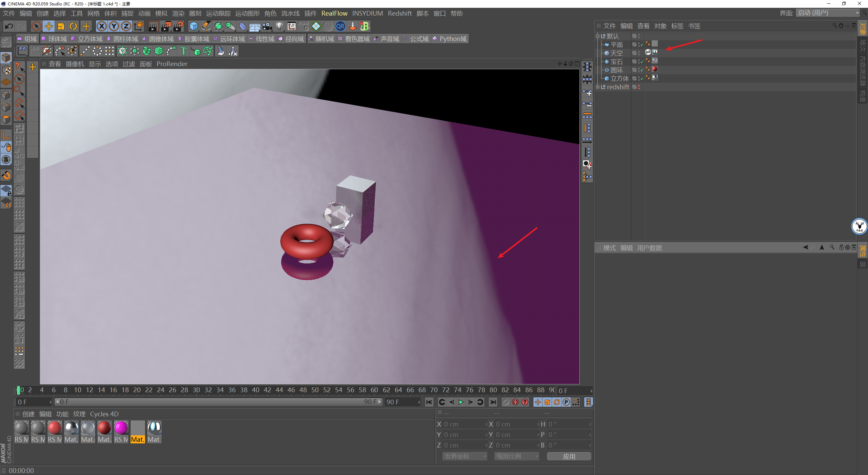This screenshot has height=475, width=868.
Task: Select the Move tool
Action: tap(48, 26)
